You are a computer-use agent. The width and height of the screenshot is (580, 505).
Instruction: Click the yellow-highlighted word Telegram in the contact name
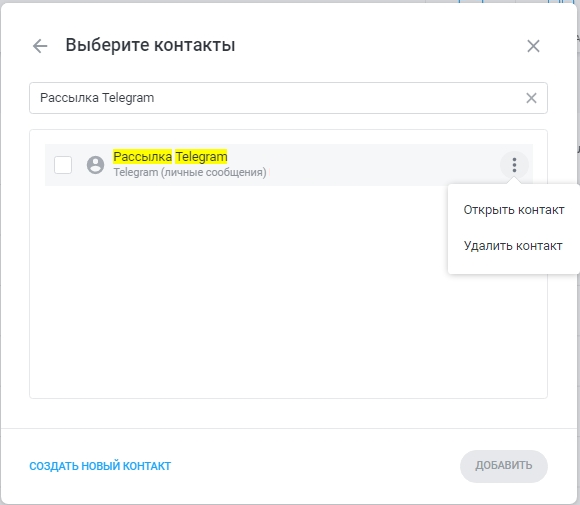[x=201, y=156]
